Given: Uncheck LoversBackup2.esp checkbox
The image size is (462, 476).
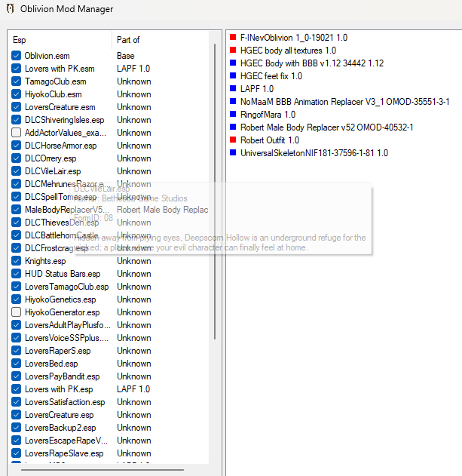Looking at the screenshot, I should (x=16, y=428).
